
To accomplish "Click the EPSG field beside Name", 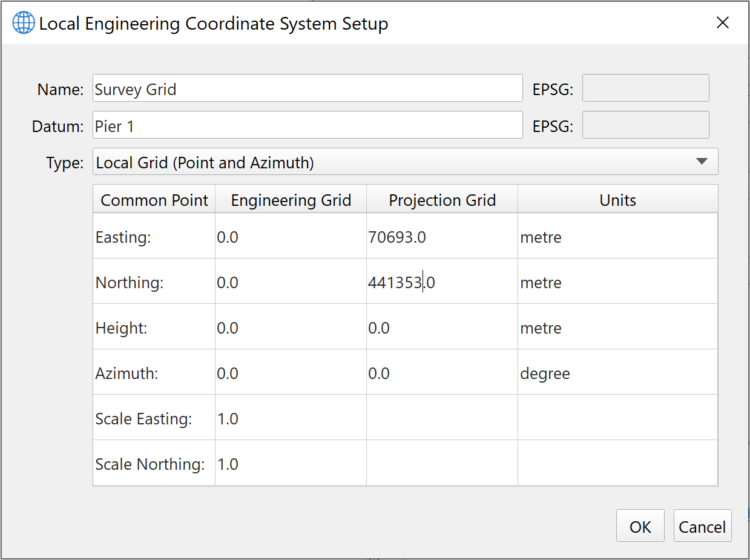I will point(645,88).
